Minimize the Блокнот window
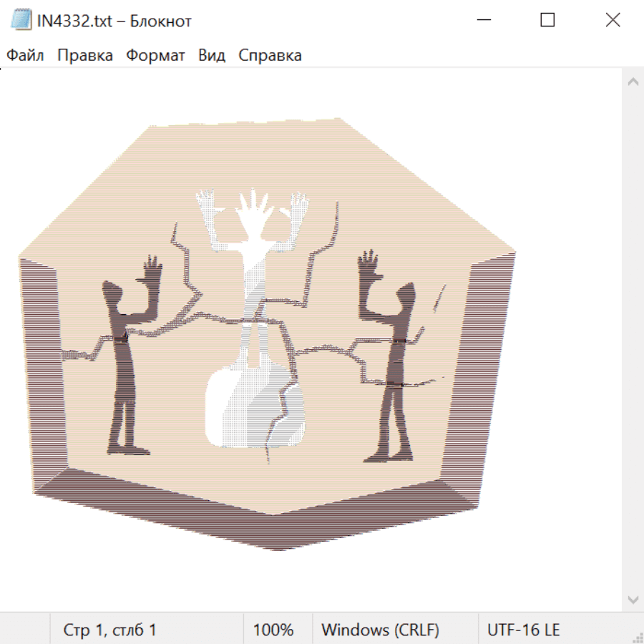The width and height of the screenshot is (644, 644). point(482,20)
